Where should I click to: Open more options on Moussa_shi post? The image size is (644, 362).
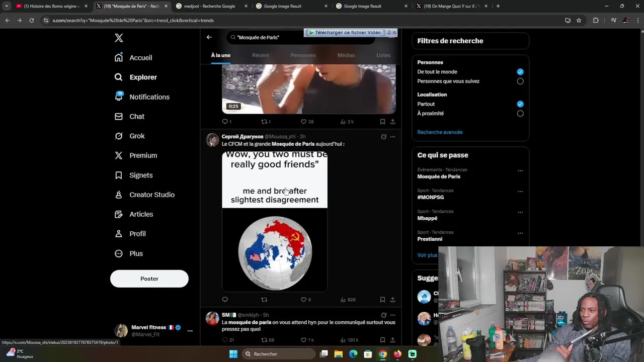[393, 137]
